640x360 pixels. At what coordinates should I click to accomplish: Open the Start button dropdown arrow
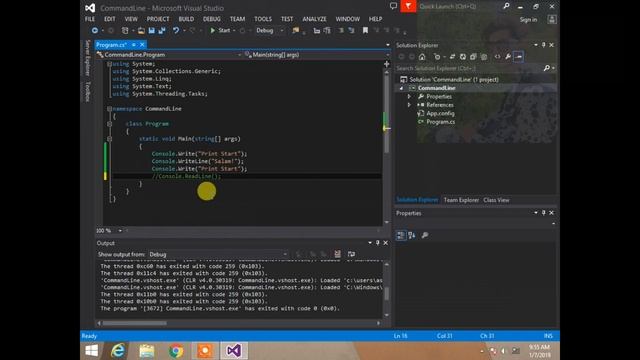[234, 31]
